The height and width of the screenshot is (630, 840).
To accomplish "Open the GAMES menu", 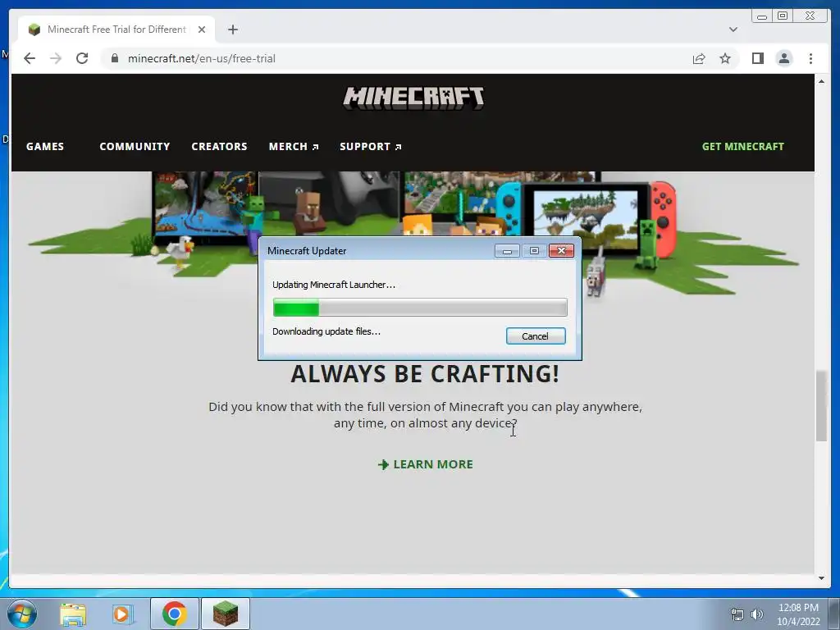I will coord(45,146).
